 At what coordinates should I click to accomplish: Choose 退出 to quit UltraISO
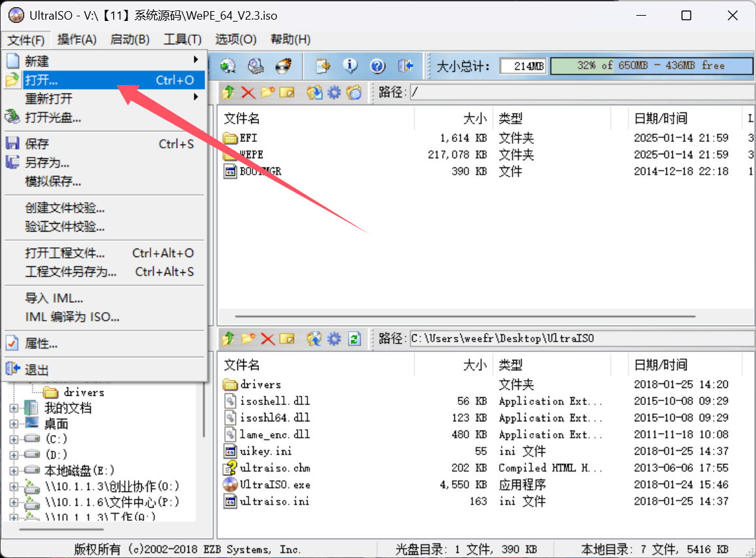(x=105, y=370)
